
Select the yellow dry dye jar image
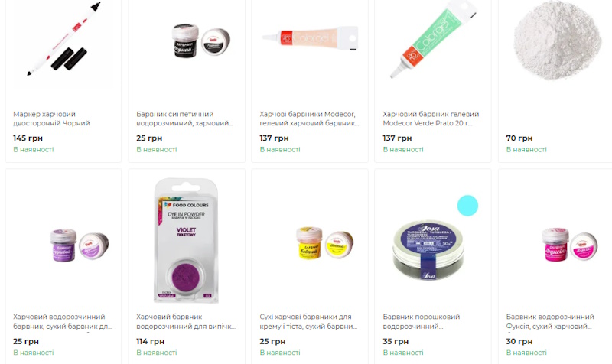(x=324, y=243)
